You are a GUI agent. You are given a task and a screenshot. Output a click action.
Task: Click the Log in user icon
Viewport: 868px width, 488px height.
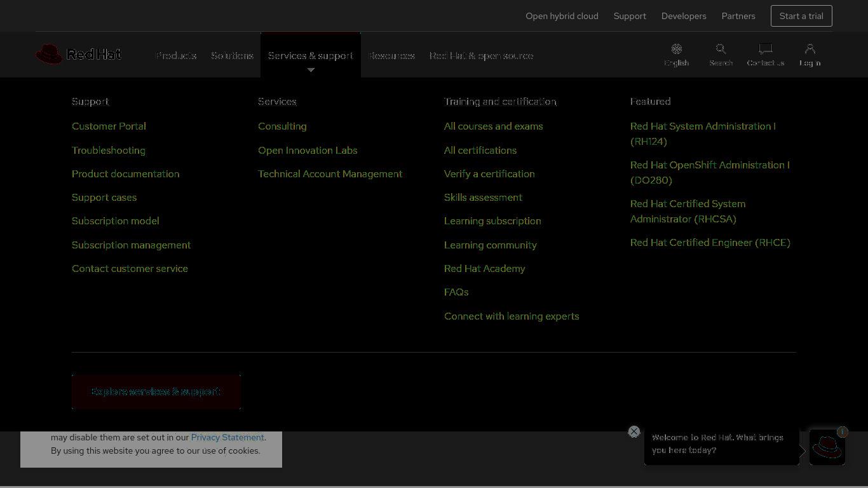(810, 55)
